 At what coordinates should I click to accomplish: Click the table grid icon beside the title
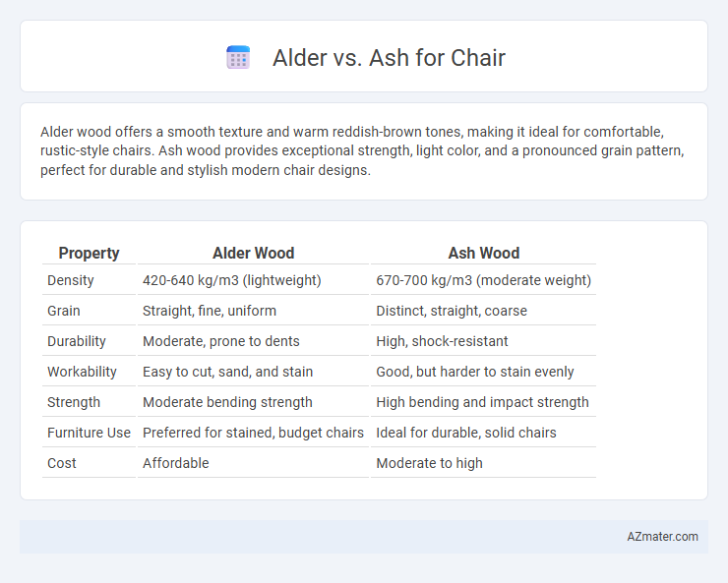(238, 57)
